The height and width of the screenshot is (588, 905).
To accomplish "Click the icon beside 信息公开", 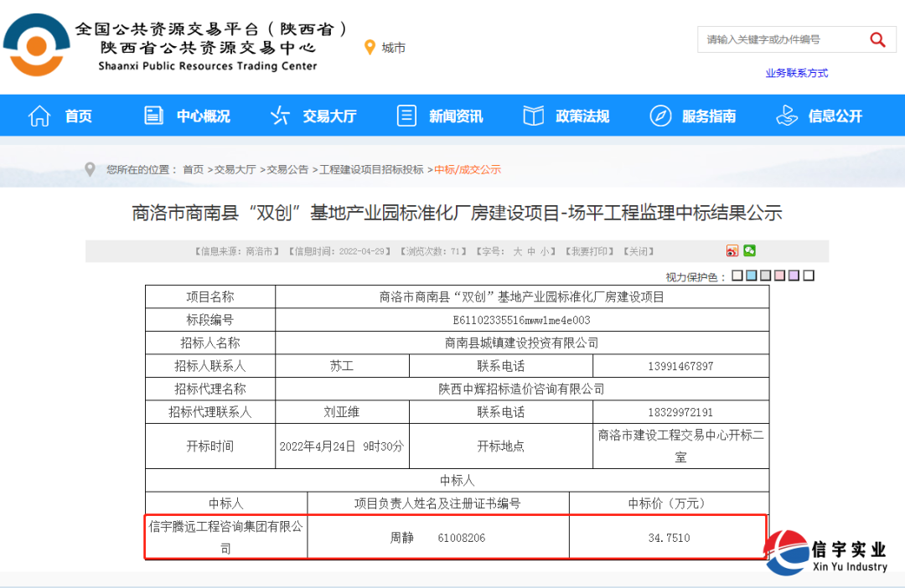I will [x=786, y=116].
